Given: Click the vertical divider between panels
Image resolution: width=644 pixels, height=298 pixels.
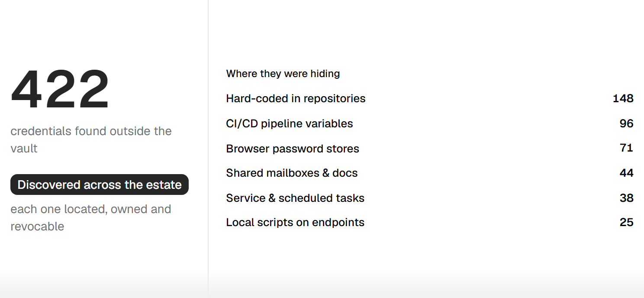Looking at the screenshot, I should pyautogui.click(x=208, y=149).
